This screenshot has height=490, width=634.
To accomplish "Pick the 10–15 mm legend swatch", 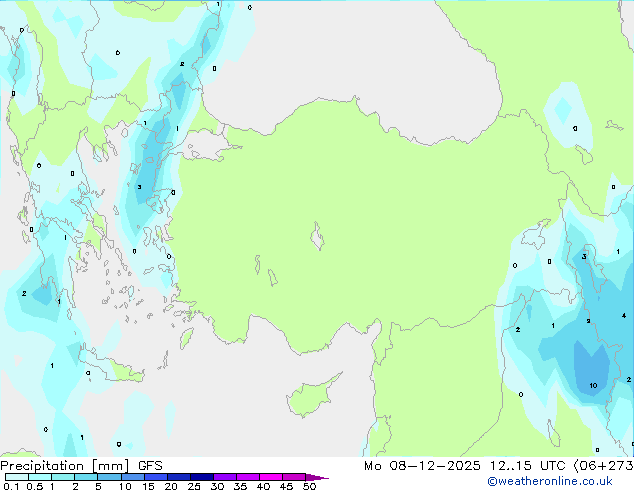I will pos(132,477).
